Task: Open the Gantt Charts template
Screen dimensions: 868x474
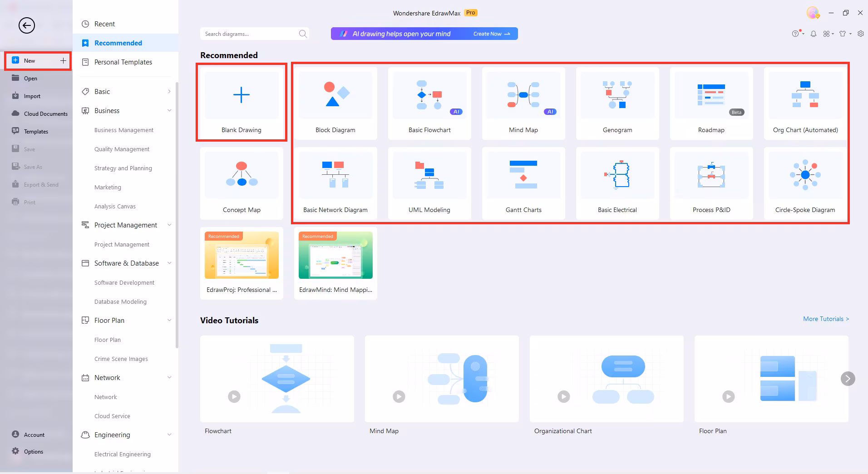Action: click(x=523, y=183)
